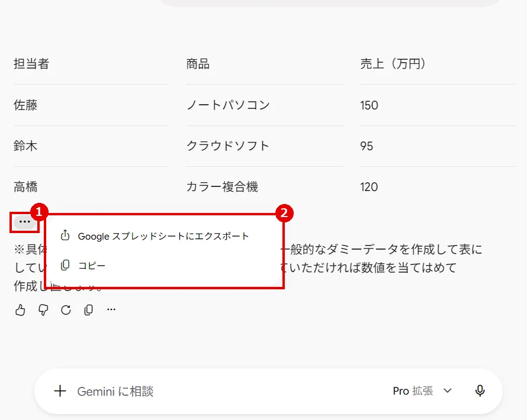Select the コピー menu entry

click(x=163, y=266)
